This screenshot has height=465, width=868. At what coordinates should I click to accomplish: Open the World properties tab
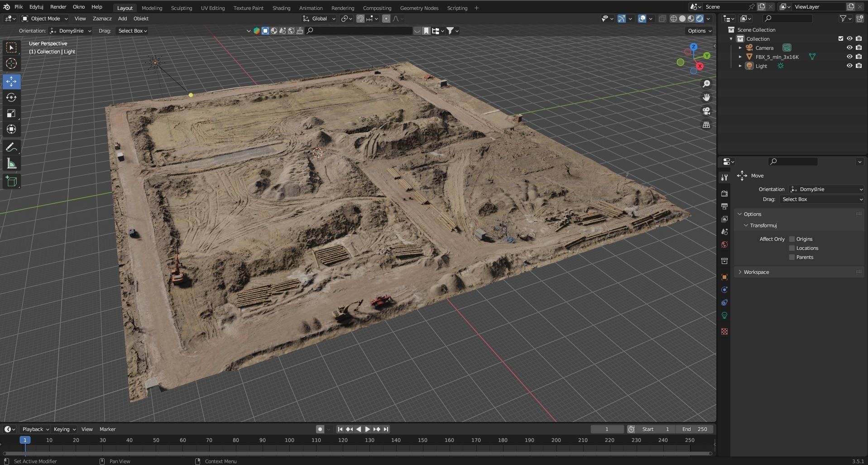click(724, 244)
